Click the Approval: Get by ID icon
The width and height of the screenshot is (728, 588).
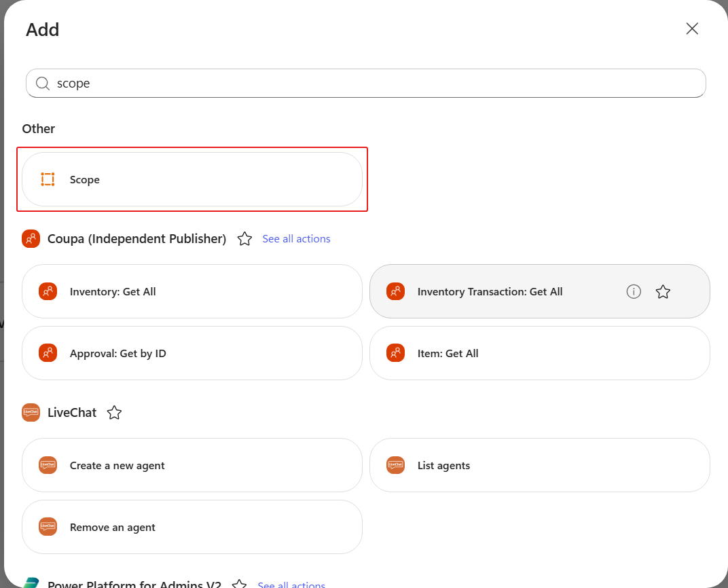tap(48, 353)
